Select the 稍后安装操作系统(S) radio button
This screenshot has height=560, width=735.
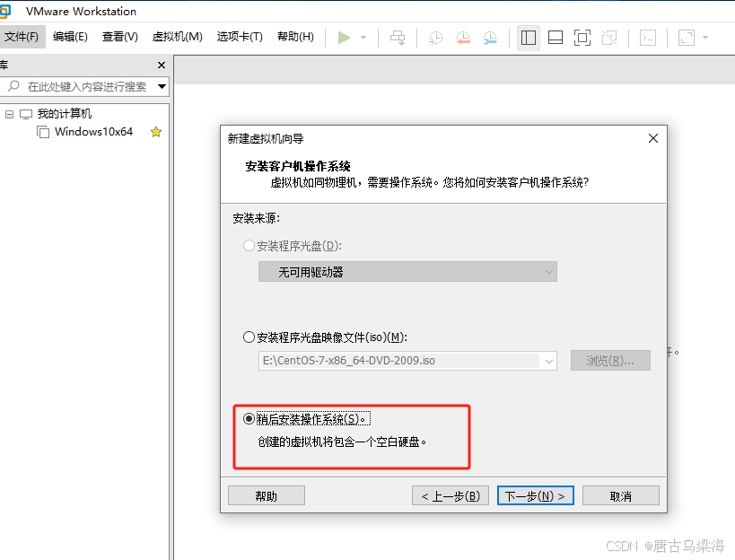coord(249,418)
